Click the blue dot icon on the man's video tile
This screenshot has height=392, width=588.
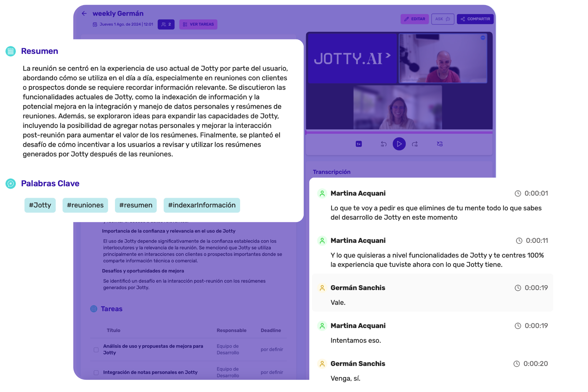[483, 38]
